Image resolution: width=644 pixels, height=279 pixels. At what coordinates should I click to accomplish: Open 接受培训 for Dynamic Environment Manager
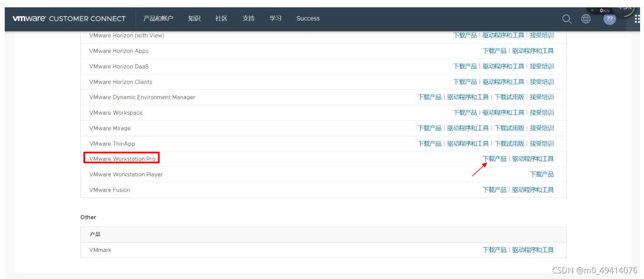click(542, 97)
